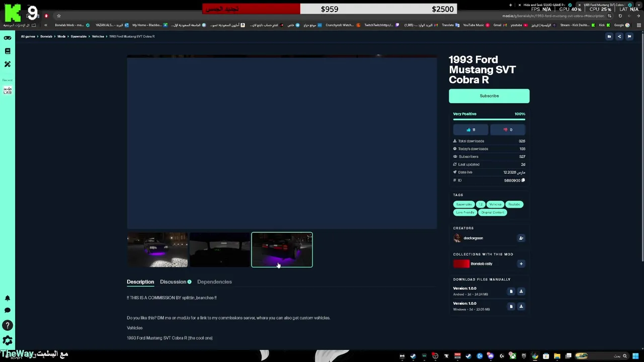Screen dimensions: 644x362
Task: Reload the page in the browser
Action: [620, 16]
